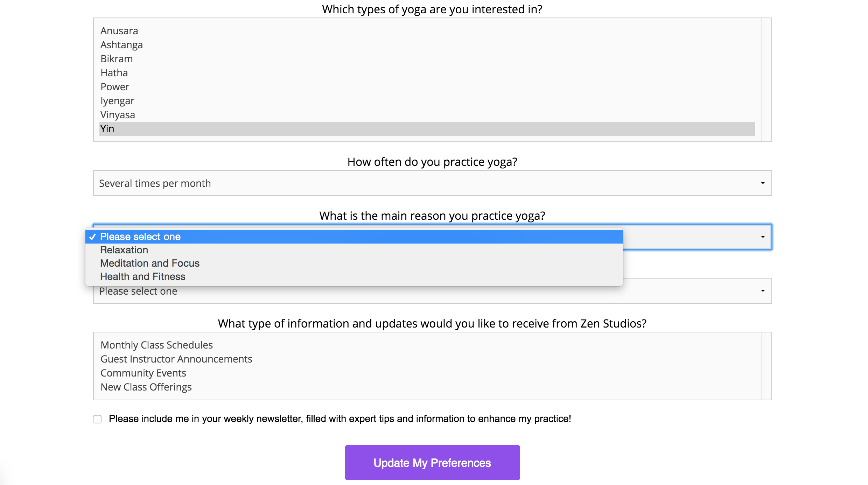Click Update My Preferences button
The width and height of the screenshot is (868, 485).
point(432,463)
